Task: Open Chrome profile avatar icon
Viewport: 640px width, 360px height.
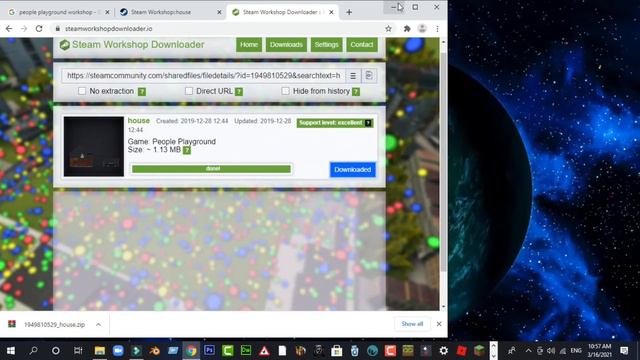Action: pyautogui.click(x=422, y=29)
